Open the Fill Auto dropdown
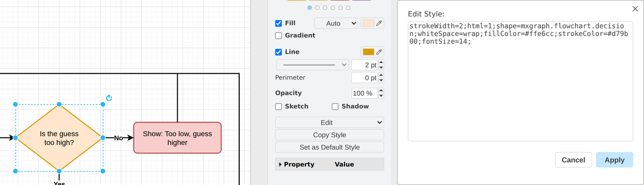The height and width of the screenshot is (185, 644). [x=336, y=23]
